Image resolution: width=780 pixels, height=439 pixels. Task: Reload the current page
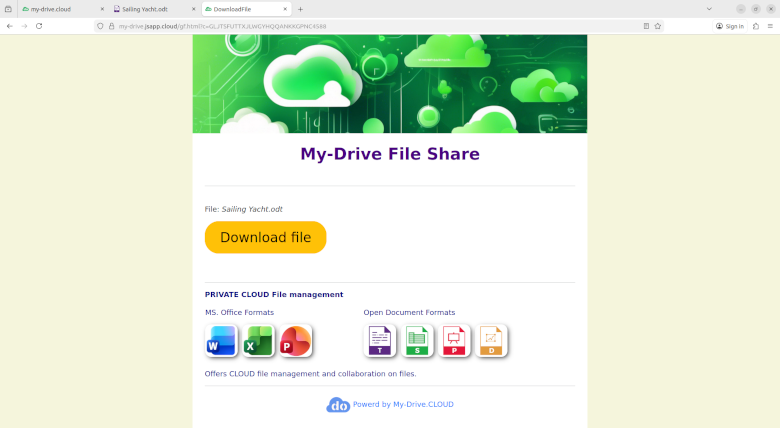point(39,26)
